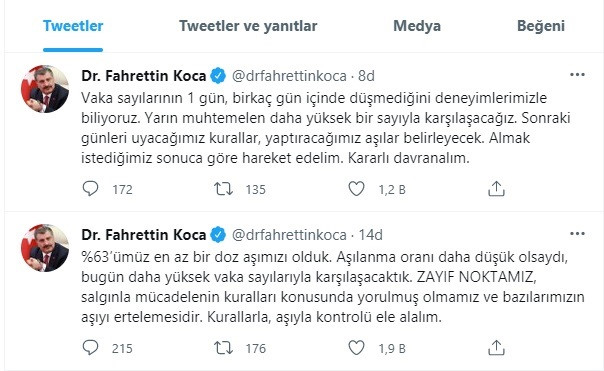This screenshot has width=604, height=371.
Task: Switch to the Medya tab
Action: [417, 26]
